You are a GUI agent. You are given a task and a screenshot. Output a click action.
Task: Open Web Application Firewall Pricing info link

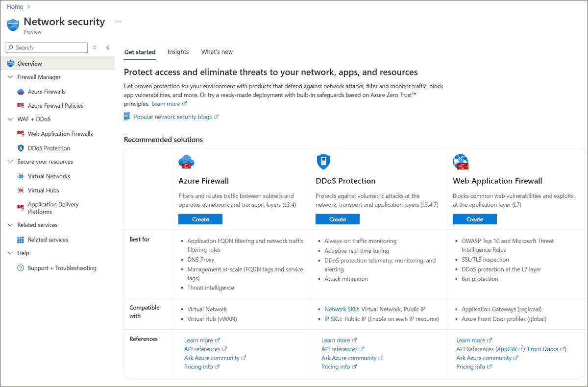(474, 367)
